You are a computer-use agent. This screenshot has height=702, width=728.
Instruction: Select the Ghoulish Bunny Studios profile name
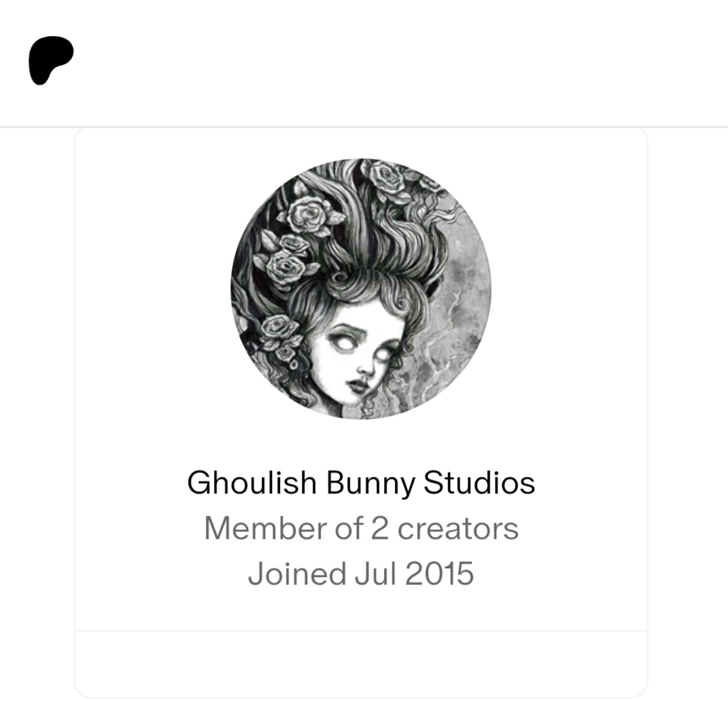coord(361,482)
